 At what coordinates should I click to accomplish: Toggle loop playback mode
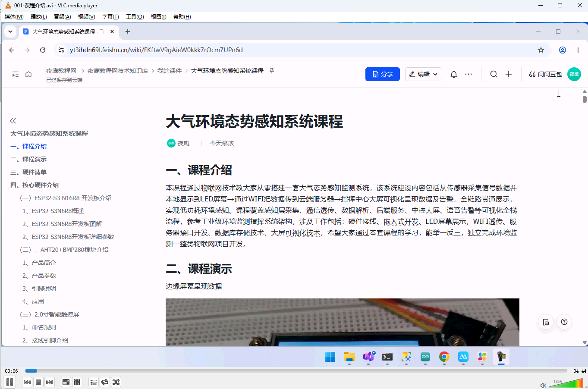[x=105, y=382]
